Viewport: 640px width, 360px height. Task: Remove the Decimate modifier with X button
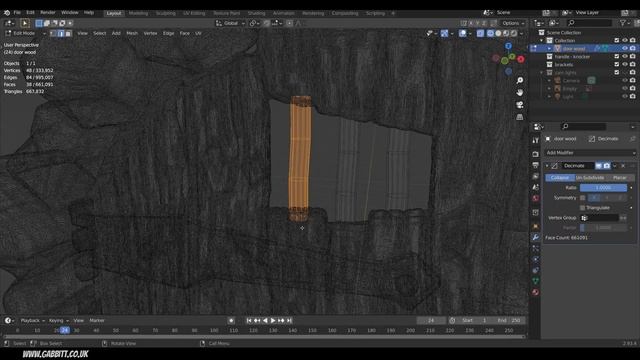[x=623, y=166]
